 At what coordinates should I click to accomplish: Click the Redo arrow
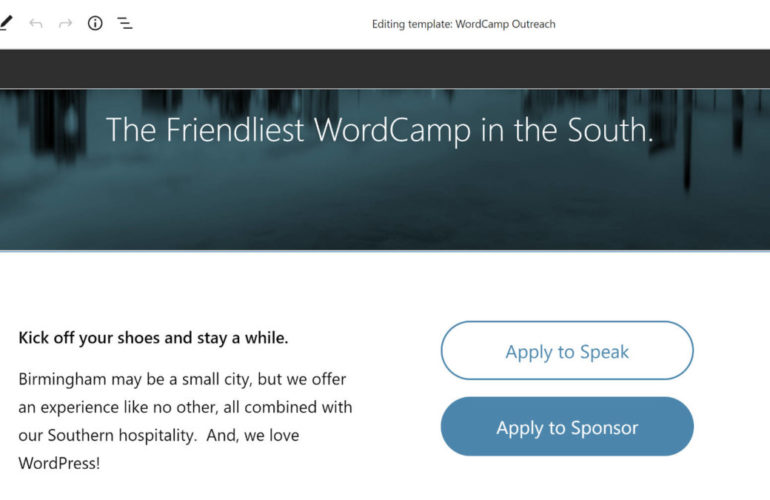pos(66,23)
